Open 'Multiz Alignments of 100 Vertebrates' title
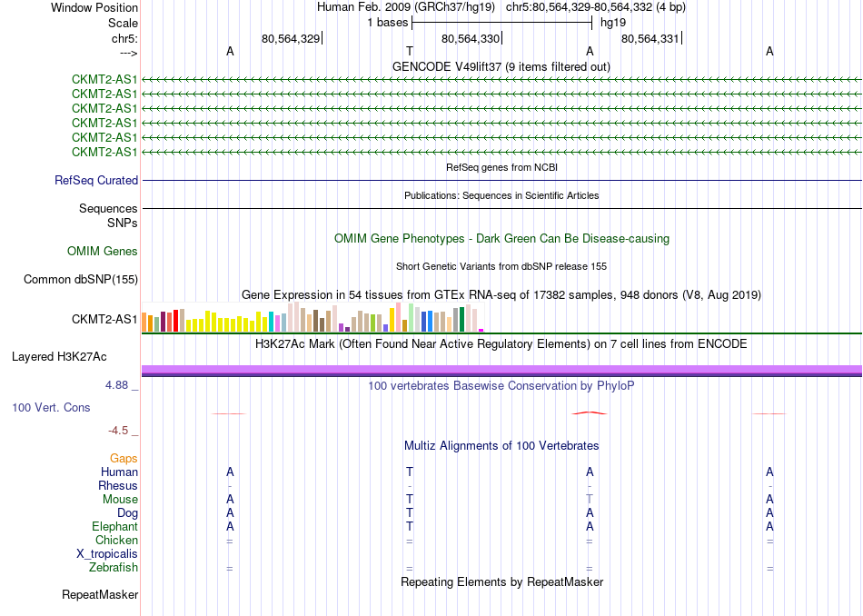The image size is (863, 616). pos(501,446)
